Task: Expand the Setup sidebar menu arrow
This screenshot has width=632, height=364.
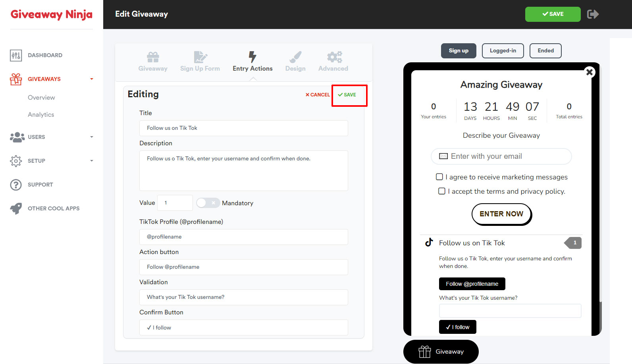Action: [92, 161]
